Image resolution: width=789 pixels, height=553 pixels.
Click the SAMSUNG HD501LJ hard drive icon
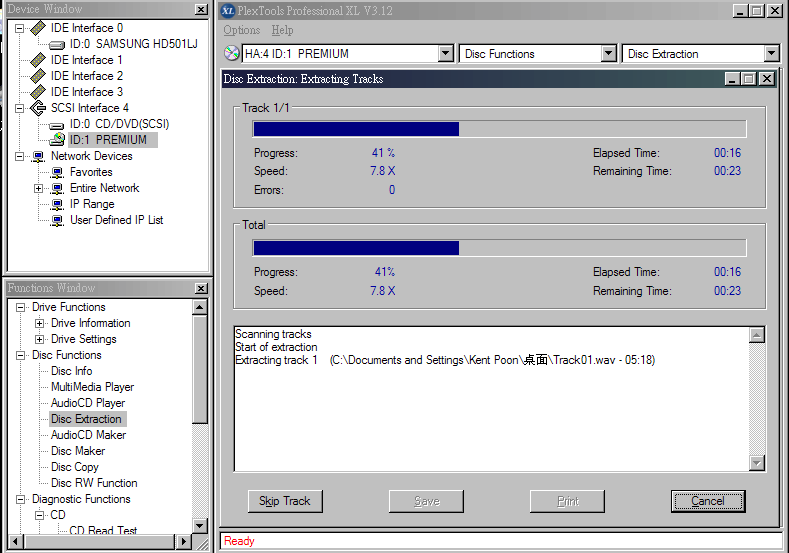[57, 44]
